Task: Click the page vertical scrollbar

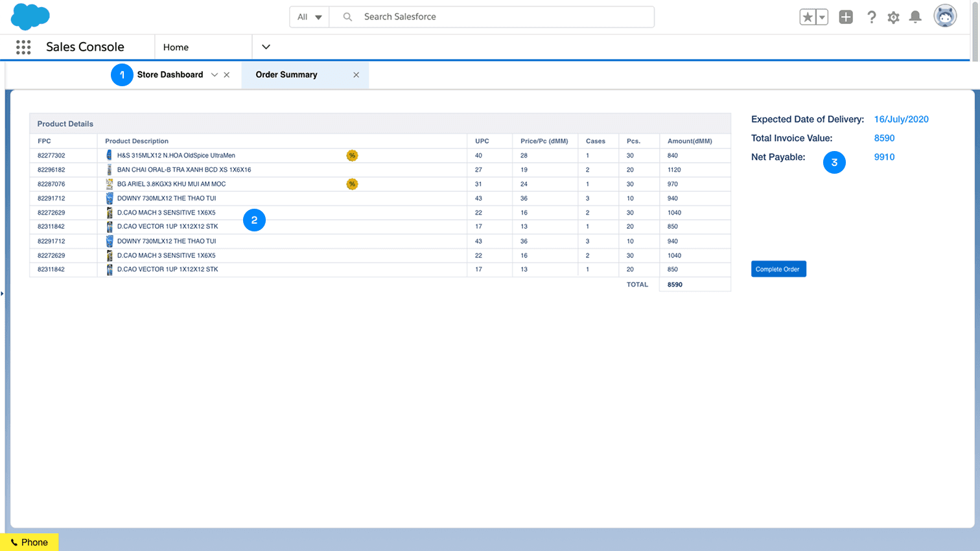Action: pyautogui.click(x=975, y=30)
